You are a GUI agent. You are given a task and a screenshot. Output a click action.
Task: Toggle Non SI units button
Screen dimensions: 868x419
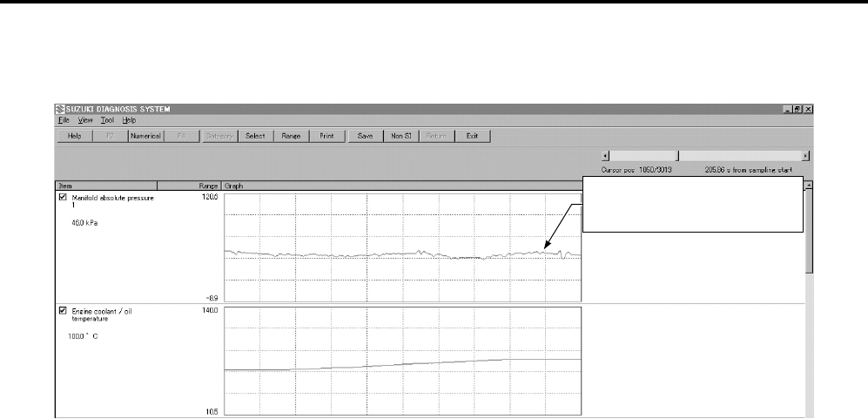pos(400,137)
